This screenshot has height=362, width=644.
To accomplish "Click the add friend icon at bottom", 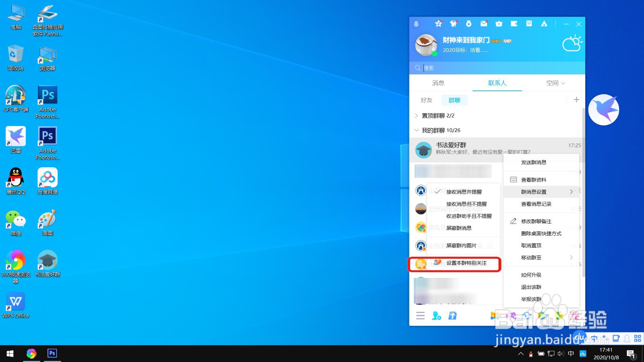I will (x=437, y=316).
